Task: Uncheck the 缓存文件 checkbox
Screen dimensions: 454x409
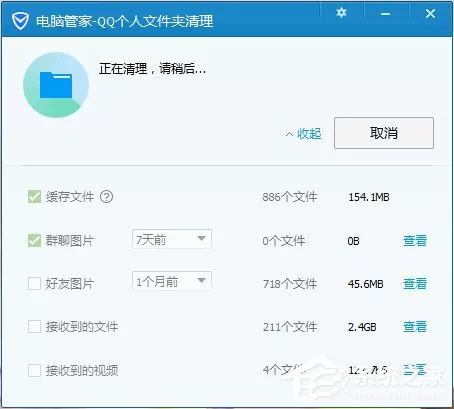Action: [34, 197]
